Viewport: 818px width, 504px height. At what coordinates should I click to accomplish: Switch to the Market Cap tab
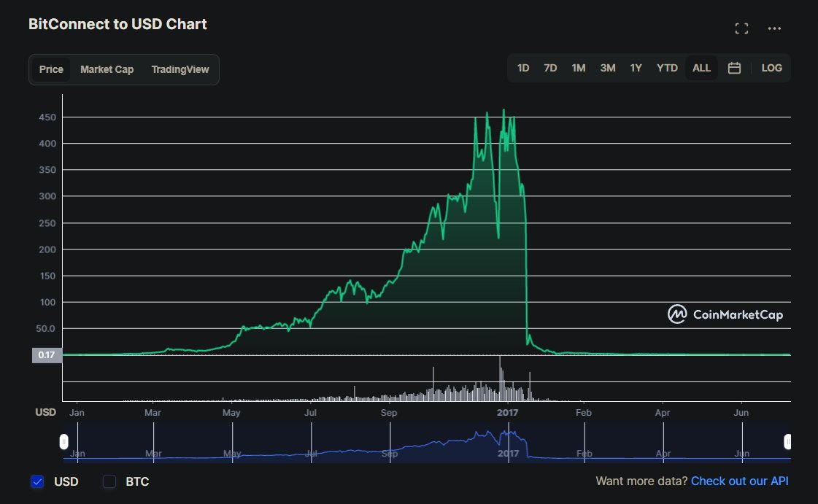pos(107,69)
